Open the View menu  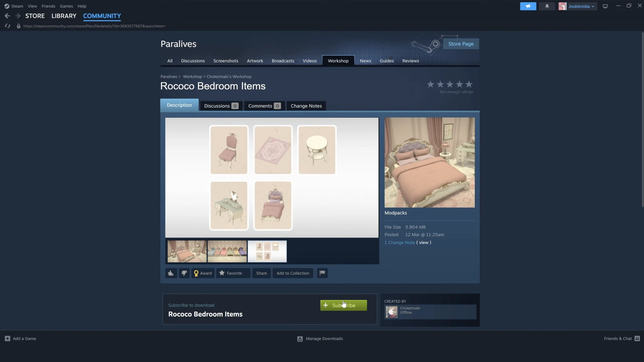tap(32, 6)
